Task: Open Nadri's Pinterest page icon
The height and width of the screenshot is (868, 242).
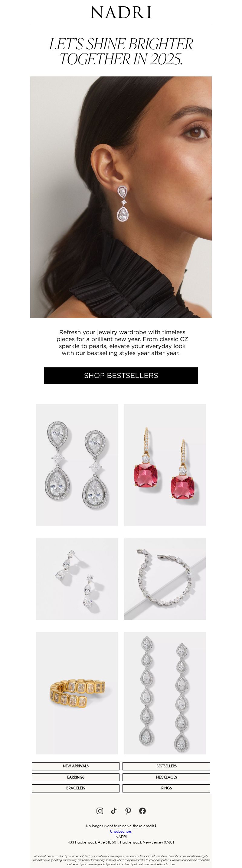Action: pos(128,811)
